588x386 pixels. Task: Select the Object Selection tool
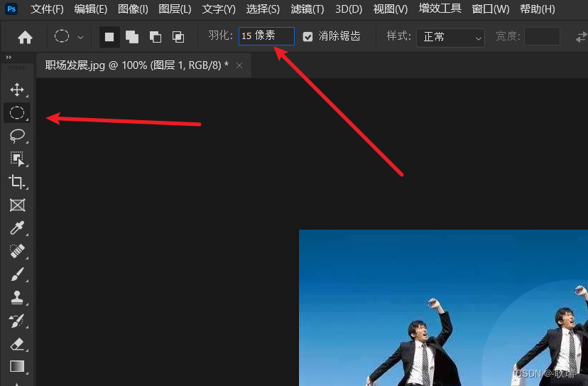click(x=17, y=159)
